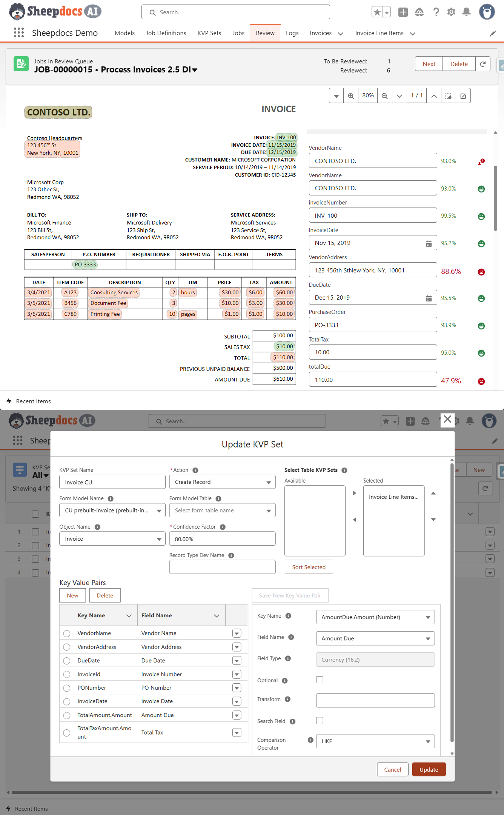Zoom out on the invoice document
504x815 pixels.
tap(385, 96)
